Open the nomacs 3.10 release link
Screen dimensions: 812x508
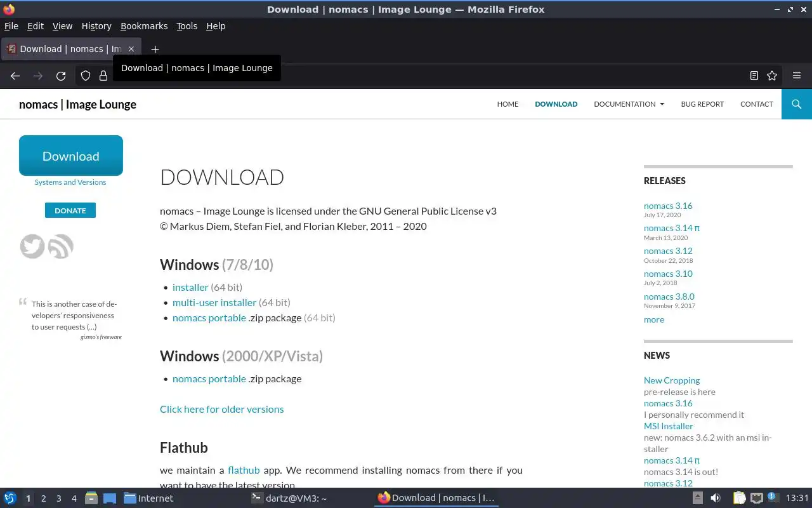pos(668,274)
